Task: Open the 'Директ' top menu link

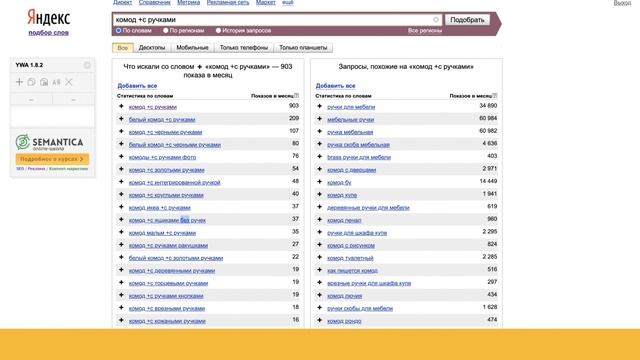Action: pos(122,2)
